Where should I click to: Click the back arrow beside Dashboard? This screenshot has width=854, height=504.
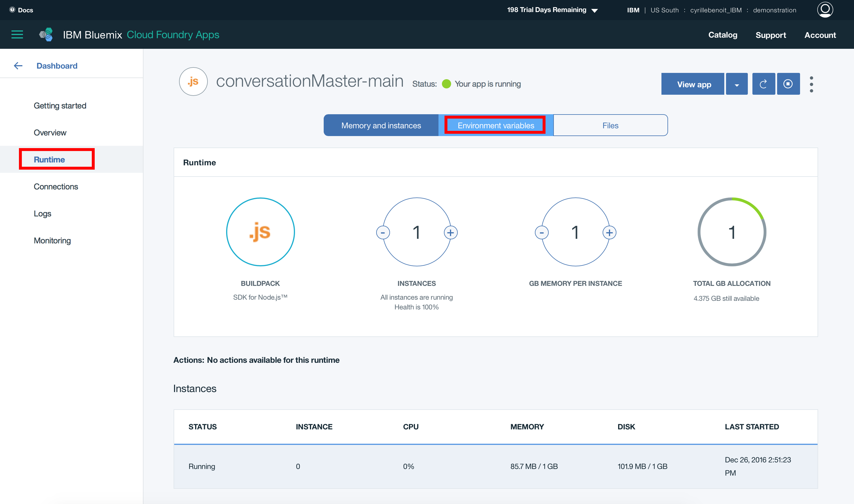point(18,66)
